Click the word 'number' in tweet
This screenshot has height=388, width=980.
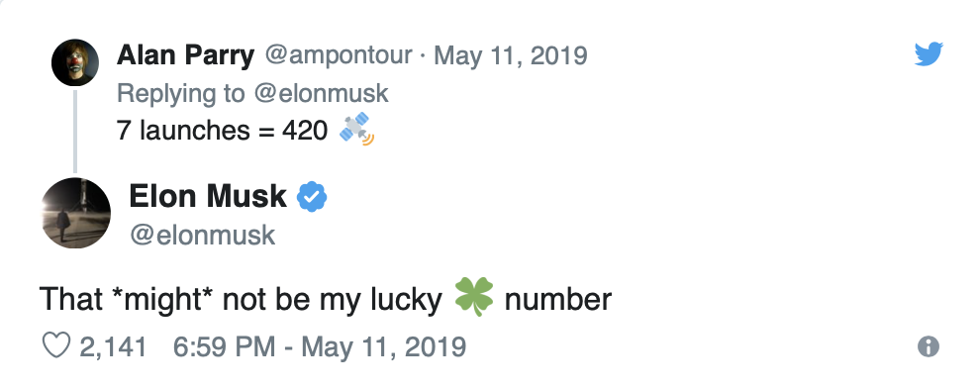[557, 299]
